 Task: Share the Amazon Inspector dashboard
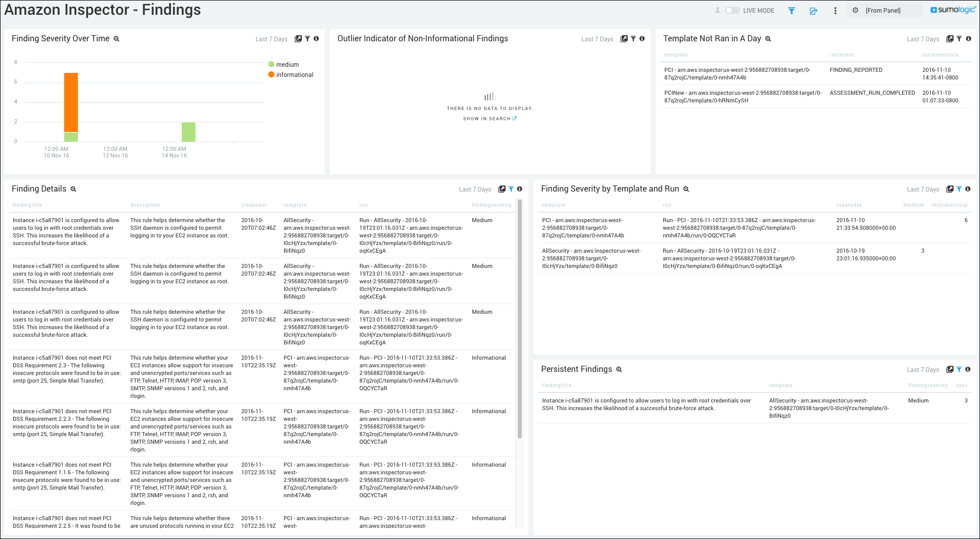814,10
